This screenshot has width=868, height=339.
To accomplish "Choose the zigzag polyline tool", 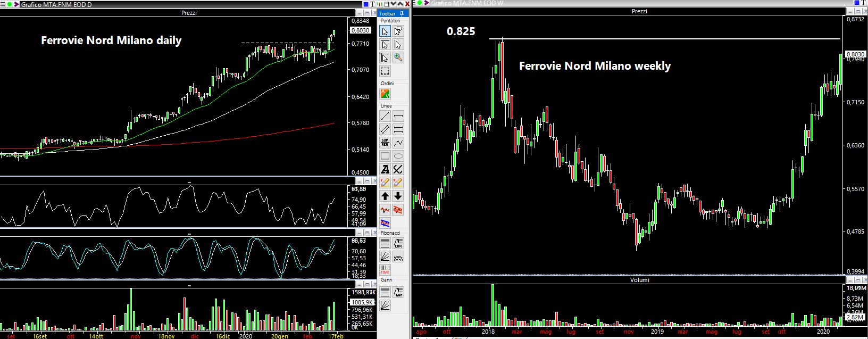I will [x=398, y=143].
